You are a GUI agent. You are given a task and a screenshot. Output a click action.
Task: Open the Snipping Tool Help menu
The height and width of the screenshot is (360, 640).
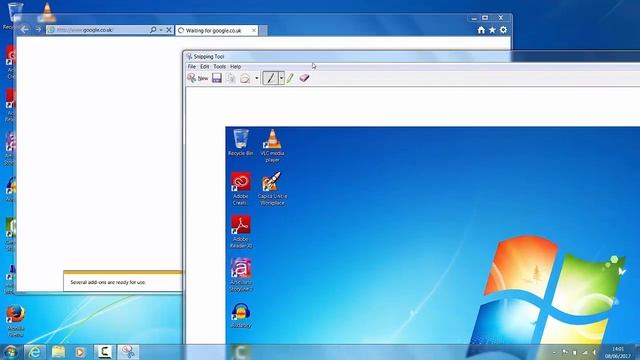[x=236, y=67]
